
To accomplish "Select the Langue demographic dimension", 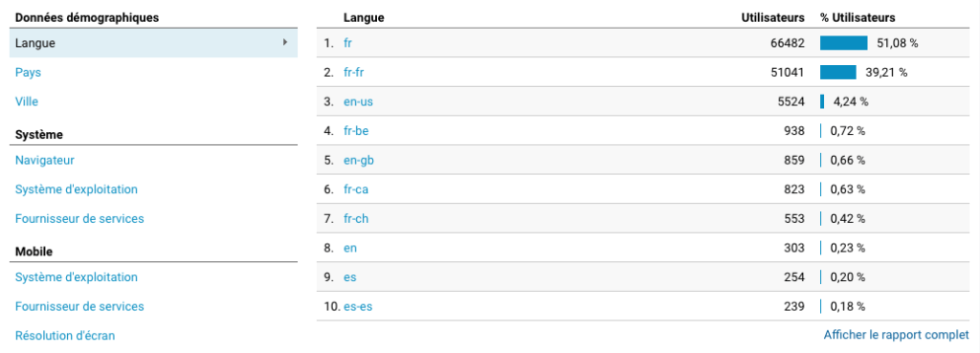I will [x=153, y=43].
